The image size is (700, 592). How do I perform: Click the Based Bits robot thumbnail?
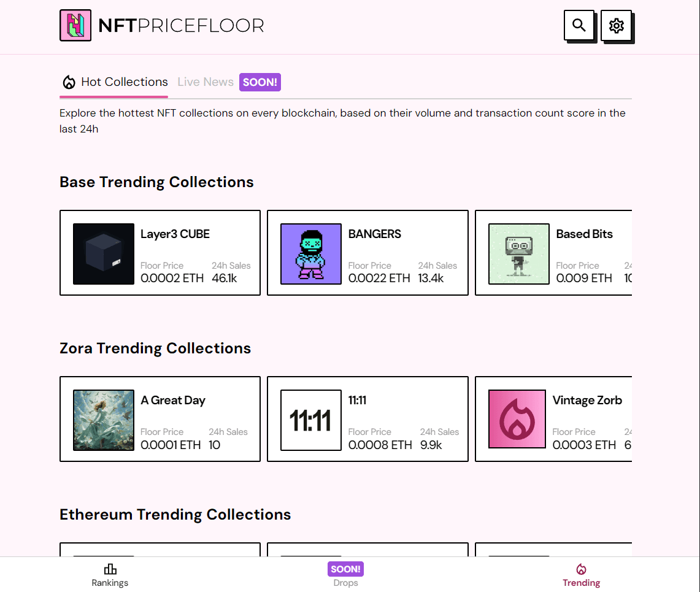click(x=518, y=253)
